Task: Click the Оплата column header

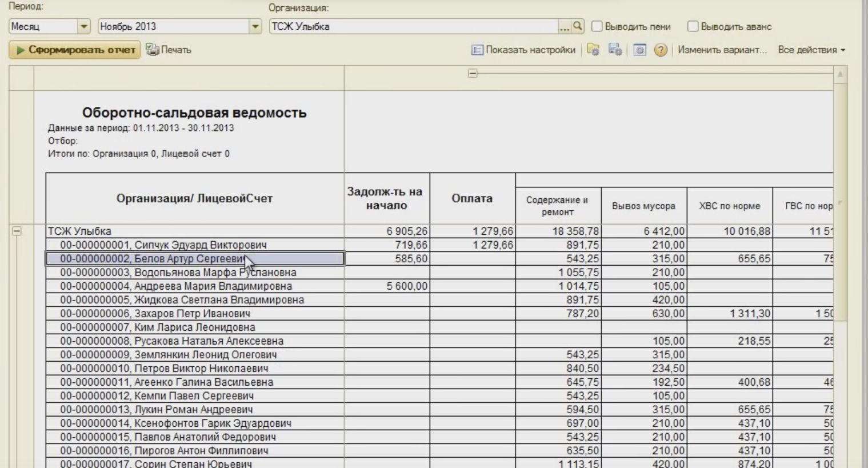Action: [473, 198]
